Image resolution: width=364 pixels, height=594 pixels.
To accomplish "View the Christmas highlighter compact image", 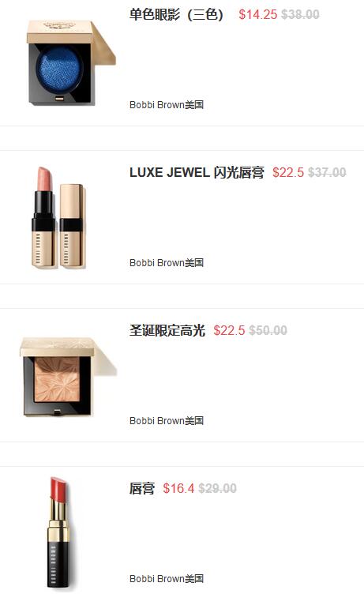I will [x=68, y=377].
